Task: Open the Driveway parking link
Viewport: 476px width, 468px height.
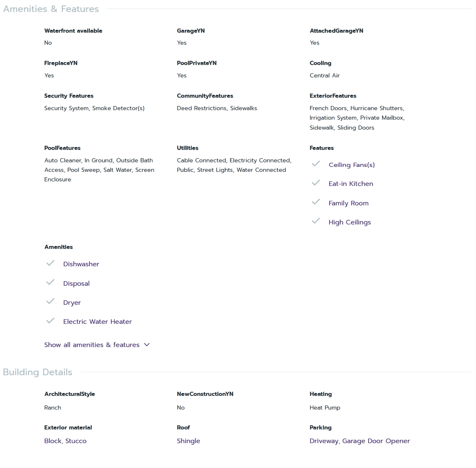Action: point(324,441)
